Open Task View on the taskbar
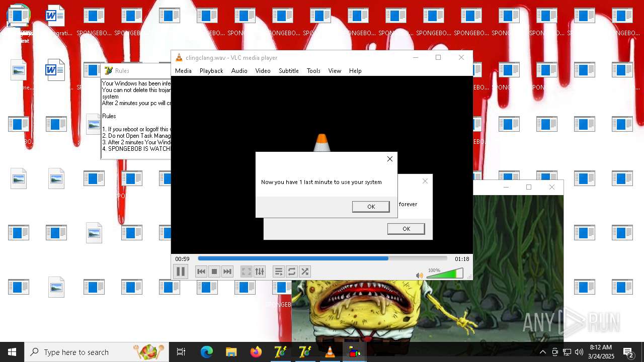Image resolution: width=644 pixels, height=362 pixels. tap(181, 352)
